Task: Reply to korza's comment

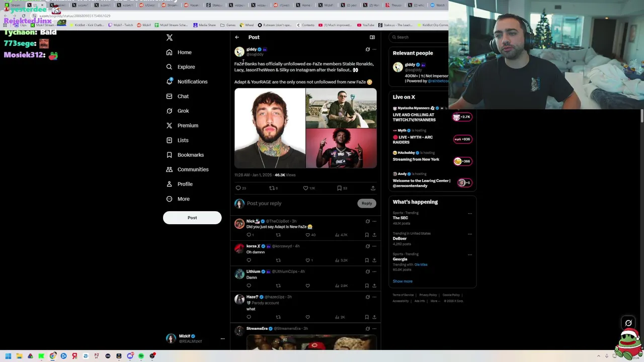Action: [249, 260]
